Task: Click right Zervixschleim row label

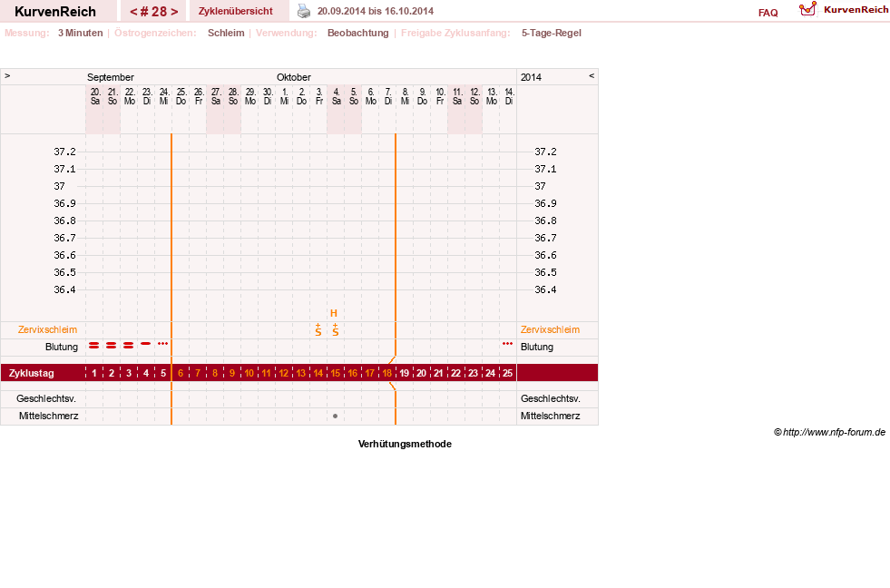Action: [x=550, y=329]
